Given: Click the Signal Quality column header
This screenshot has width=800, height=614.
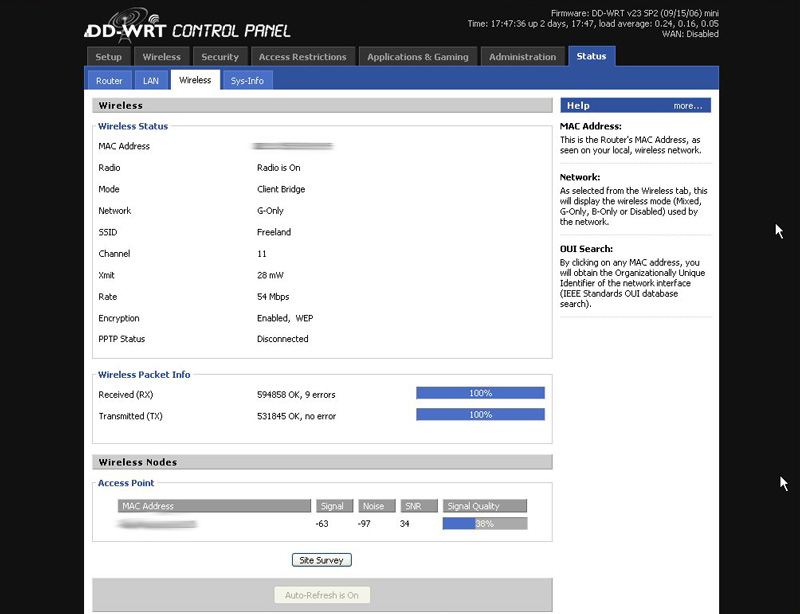Looking at the screenshot, I should pos(485,506).
